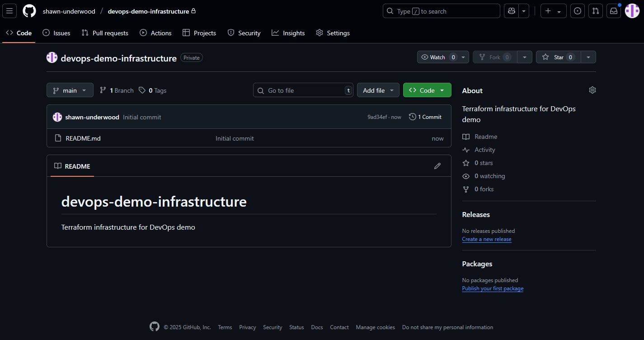View the 1 Commit history
The height and width of the screenshot is (340, 644).
point(425,117)
